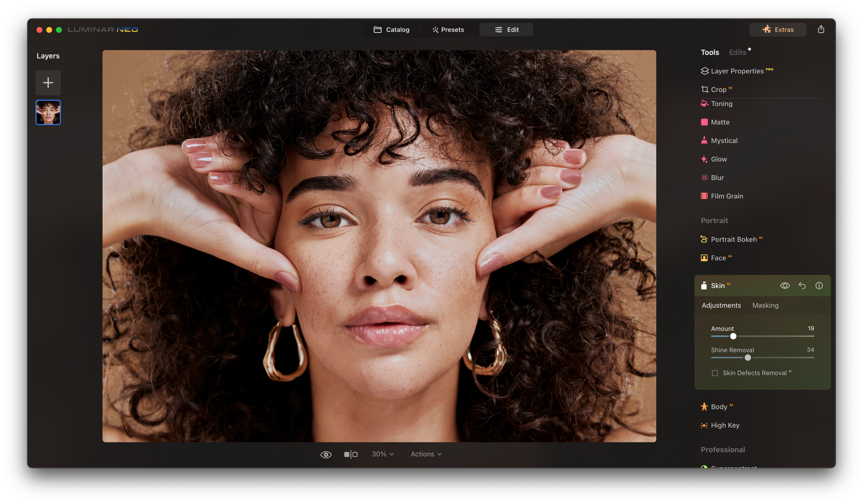Open the Toning tool

722,103
